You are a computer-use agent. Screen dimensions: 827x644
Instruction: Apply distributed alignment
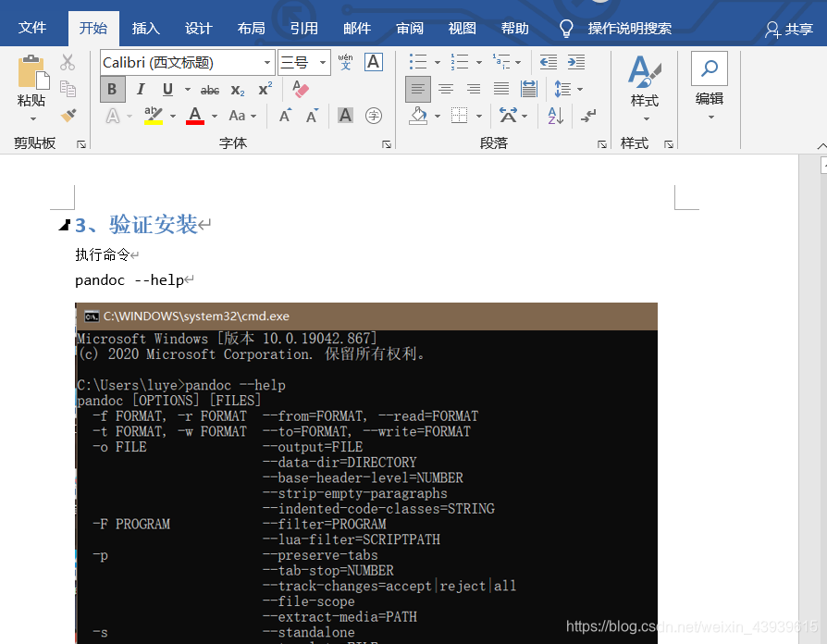(x=528, y=89)
